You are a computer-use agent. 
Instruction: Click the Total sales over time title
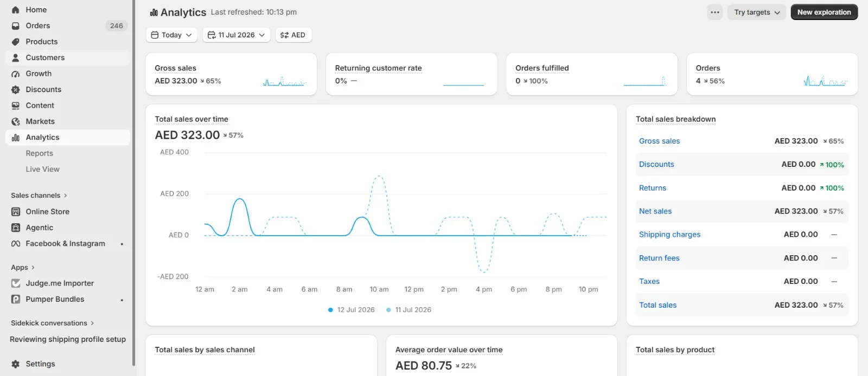coord(192,119)
